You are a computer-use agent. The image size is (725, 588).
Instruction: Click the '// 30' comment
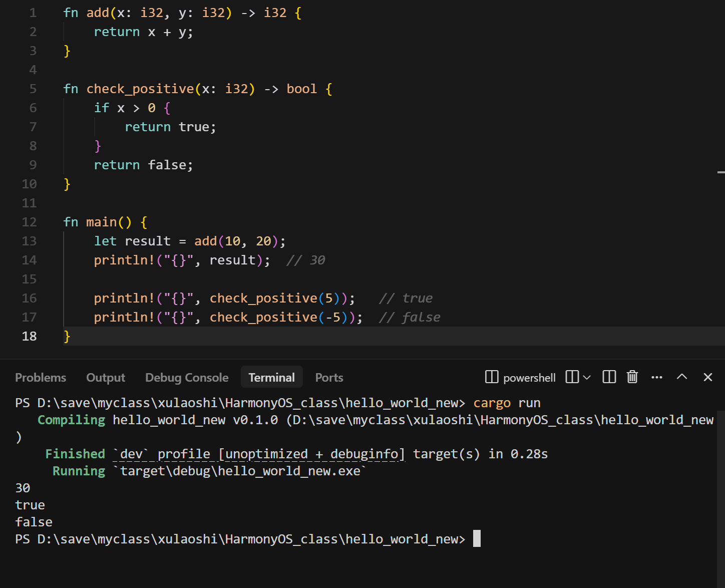pyautogui.click(x=306, y=260)
